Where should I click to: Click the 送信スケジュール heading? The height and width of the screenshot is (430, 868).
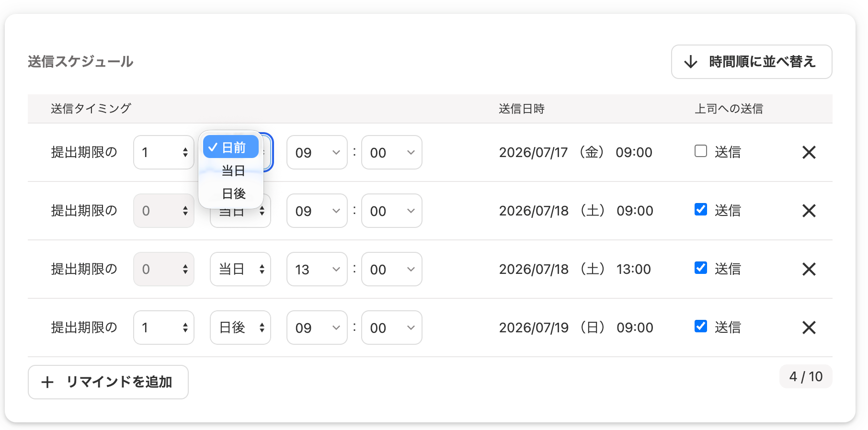[80, 62]
